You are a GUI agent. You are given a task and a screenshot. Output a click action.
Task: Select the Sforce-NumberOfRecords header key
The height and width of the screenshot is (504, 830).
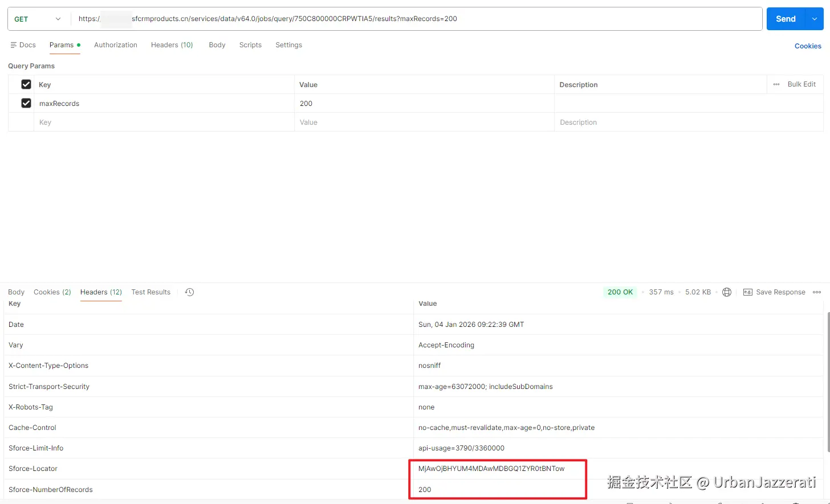pyautogui.click(x=51, y=490)
